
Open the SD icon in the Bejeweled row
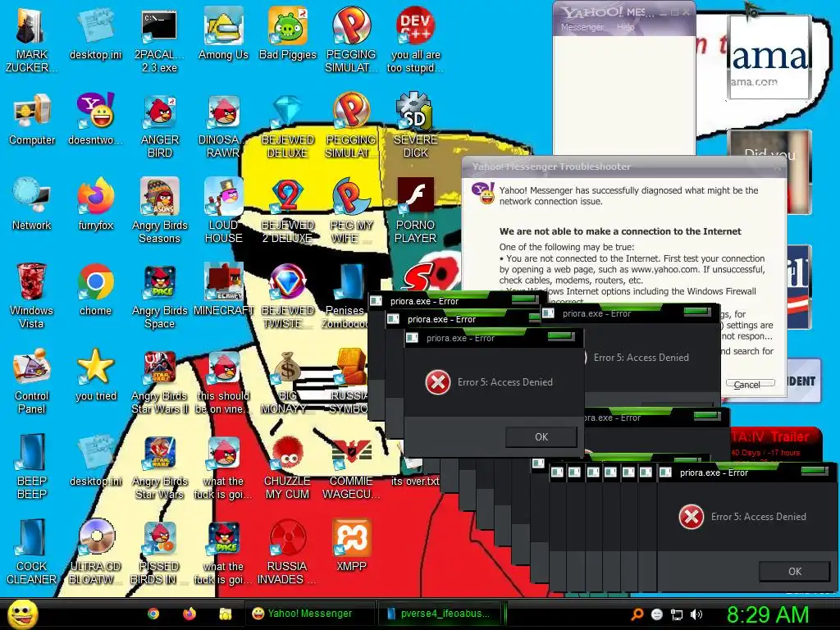click(x=415, y=125)
